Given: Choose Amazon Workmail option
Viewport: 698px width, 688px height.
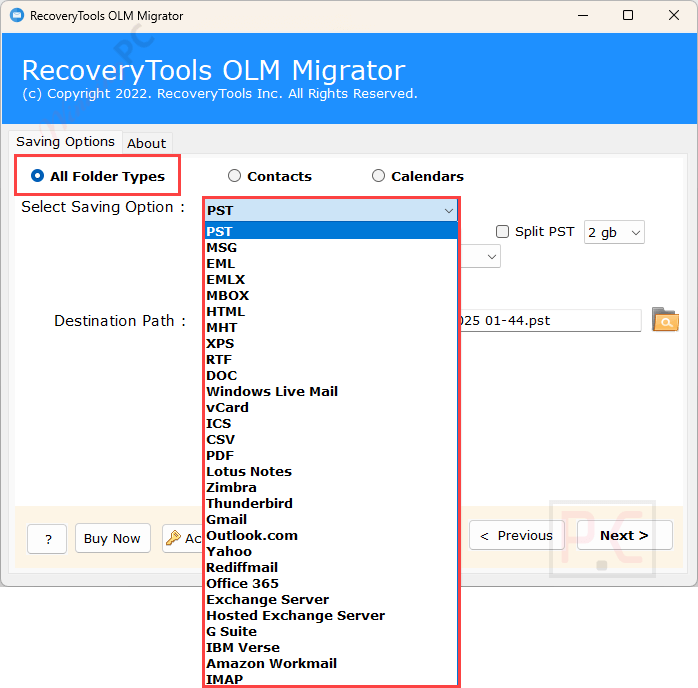Looking at the screenshot, I should tap(331, 664).
